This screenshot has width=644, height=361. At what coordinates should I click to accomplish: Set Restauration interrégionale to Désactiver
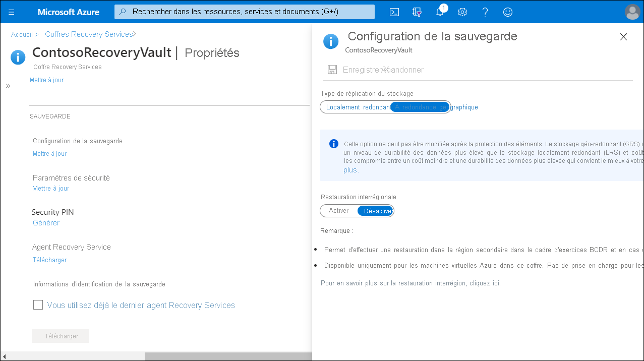[x=376, y=211]
